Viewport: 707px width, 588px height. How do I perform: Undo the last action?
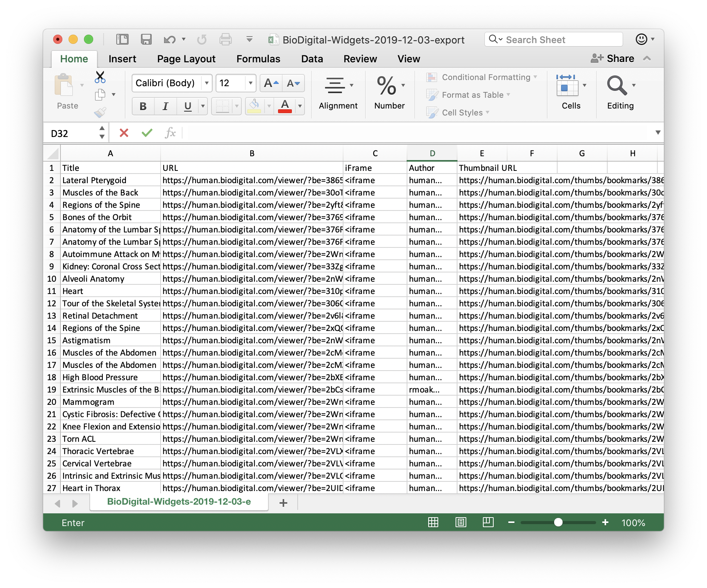(x=169, y=39)
